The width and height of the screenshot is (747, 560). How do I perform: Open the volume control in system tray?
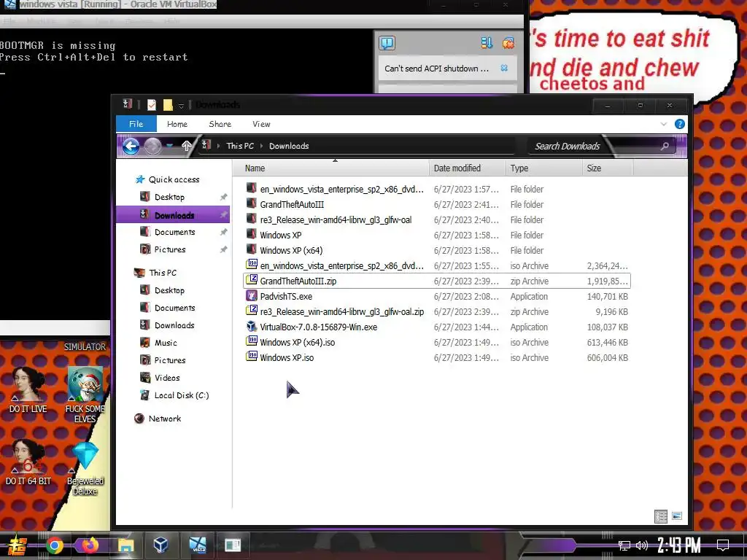(642, 545)
